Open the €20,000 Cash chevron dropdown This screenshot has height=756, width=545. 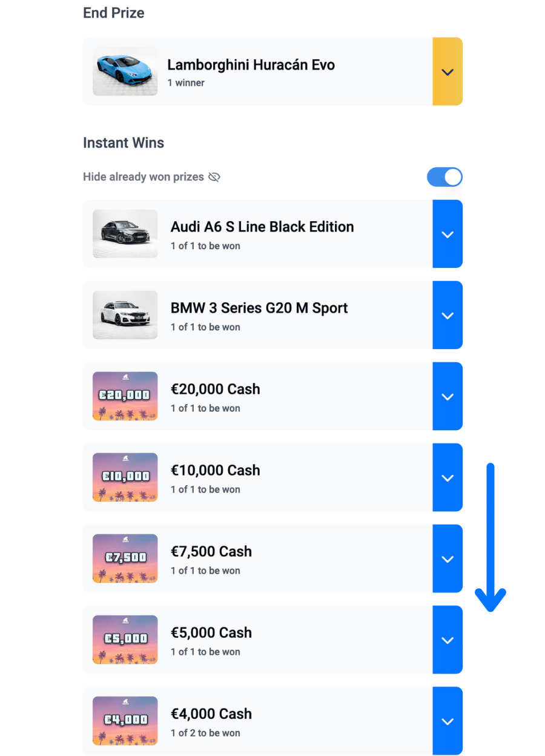point(448,397)
